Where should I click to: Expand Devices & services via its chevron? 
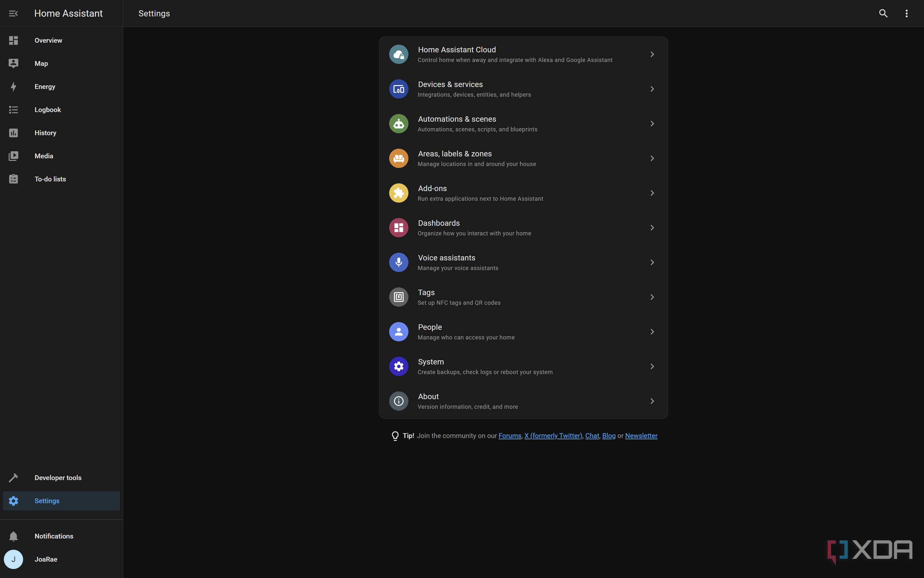coord(652,89)
